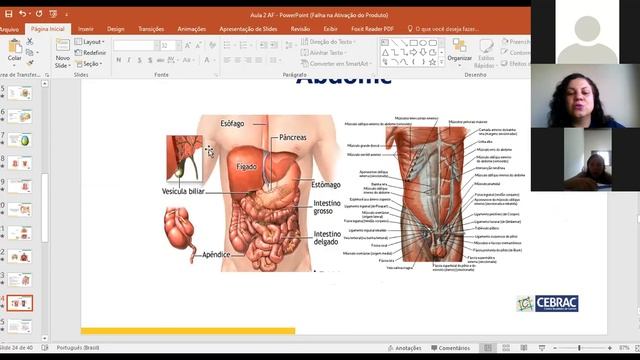
Task: Open the character spacing AV dropdown
Action: click(x=173, y=60)
